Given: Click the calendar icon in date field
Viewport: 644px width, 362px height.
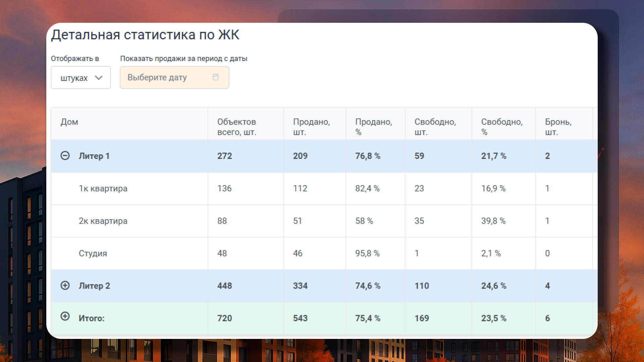Looking at the screenshot, I should [x=216, y=77].
